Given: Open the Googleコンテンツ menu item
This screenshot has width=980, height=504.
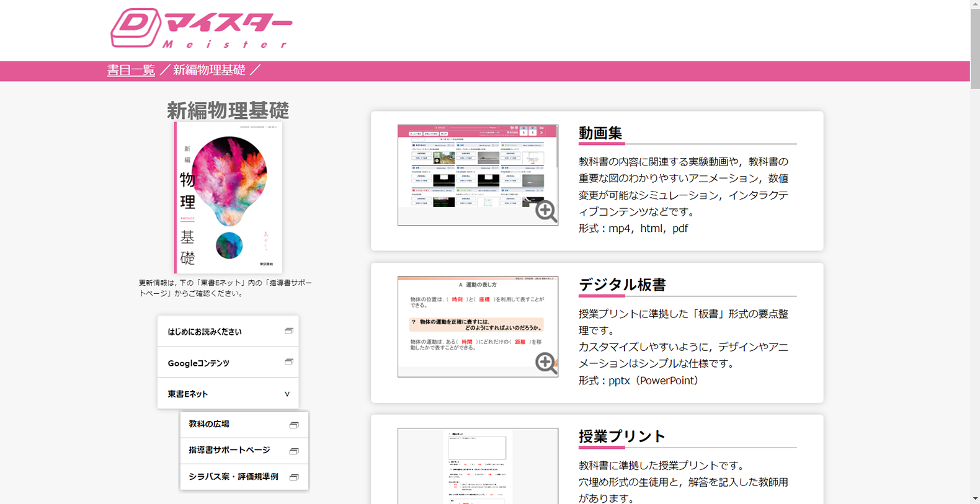Looking at the screenshot, I should [x=198, y=363].
